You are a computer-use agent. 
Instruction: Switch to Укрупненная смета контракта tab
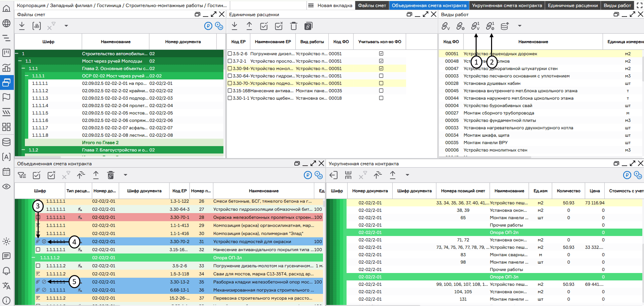507,5
